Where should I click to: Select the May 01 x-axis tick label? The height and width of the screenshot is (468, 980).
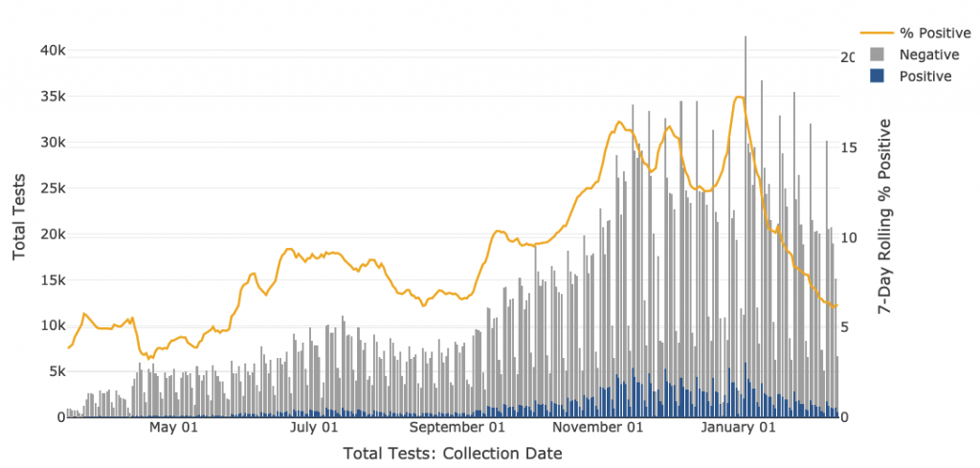tap(174, 428)
